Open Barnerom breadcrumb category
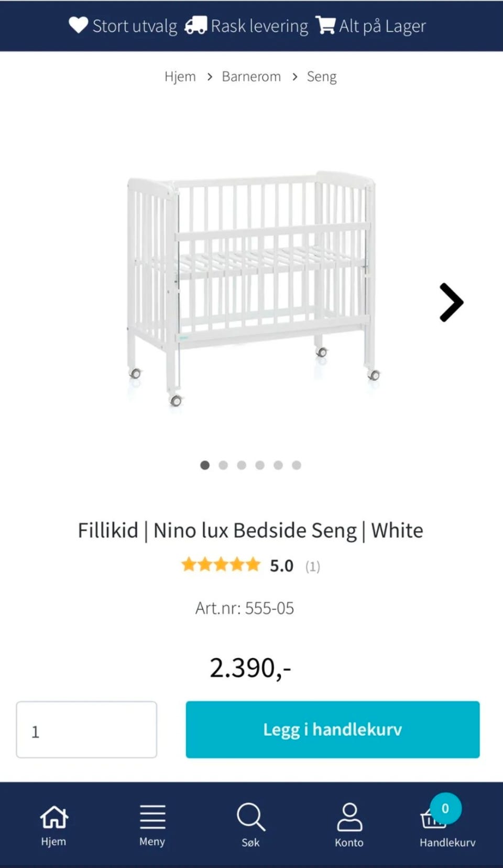 click(x=251, y=77)
